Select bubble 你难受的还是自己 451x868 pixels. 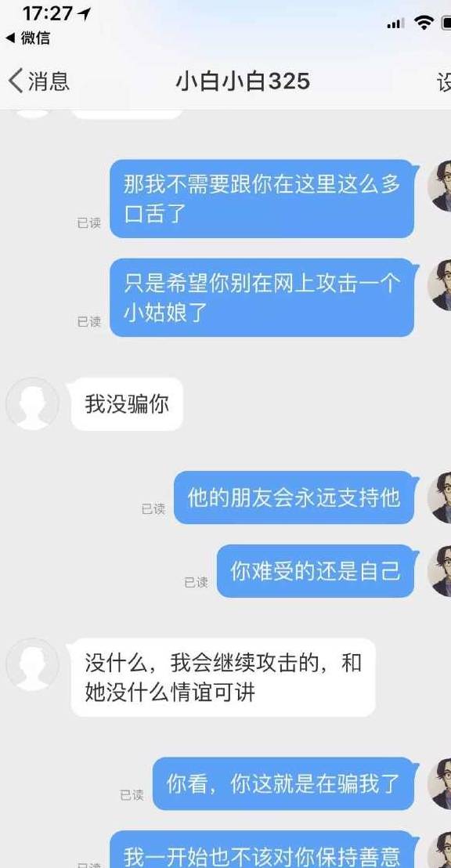click(316, 571)
